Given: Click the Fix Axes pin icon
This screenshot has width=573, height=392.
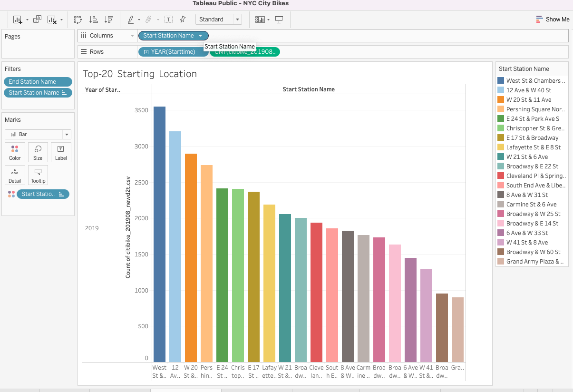Looking at the screenshot, I should 183,20.
